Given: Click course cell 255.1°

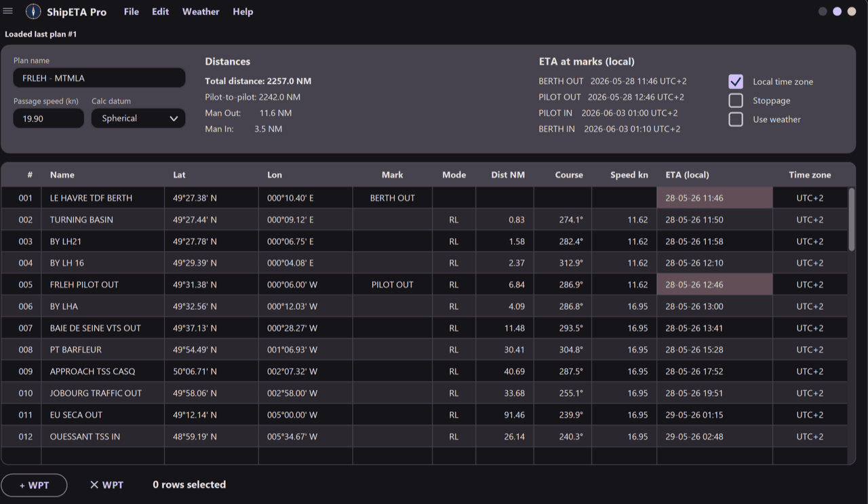Looking at the screenshot, I should tap(563, 393).
